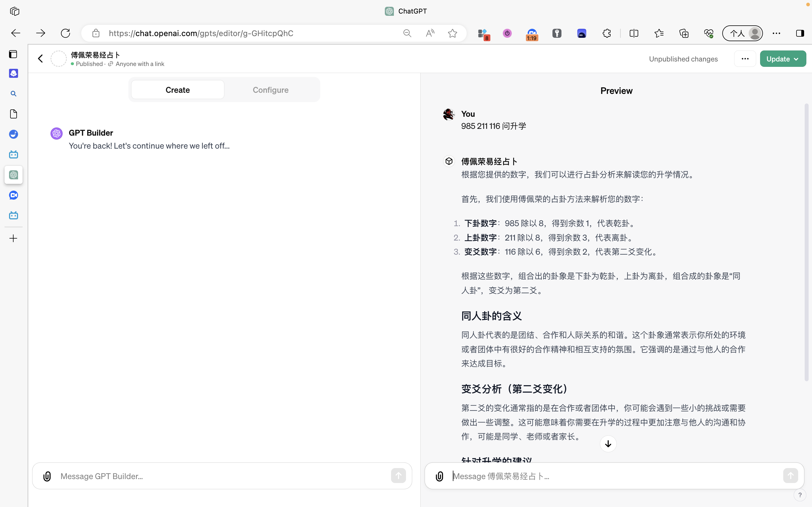Open the browser extensions puzzle icon

(x=606, y=33)
